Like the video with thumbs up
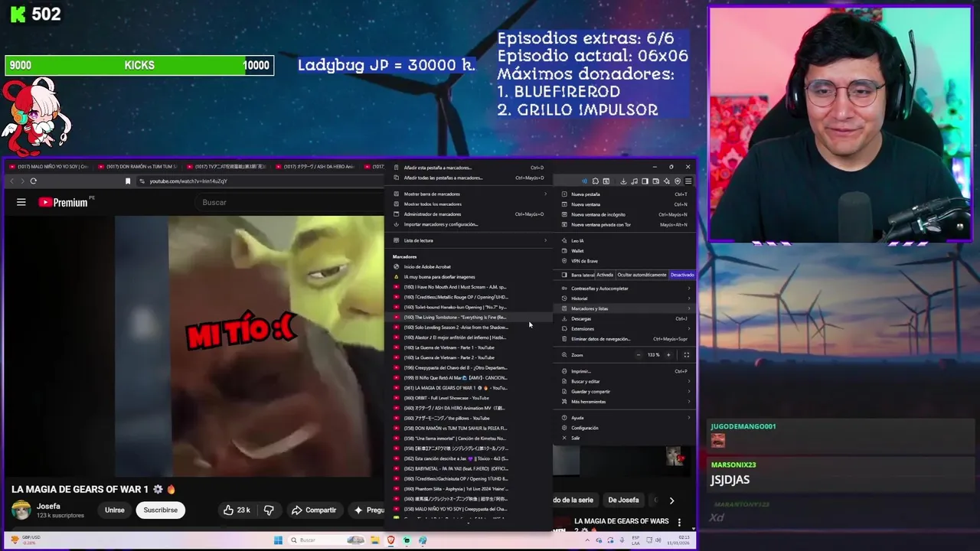Image resolution: width=980 pixels, height=551 pixels. point(228,510)
